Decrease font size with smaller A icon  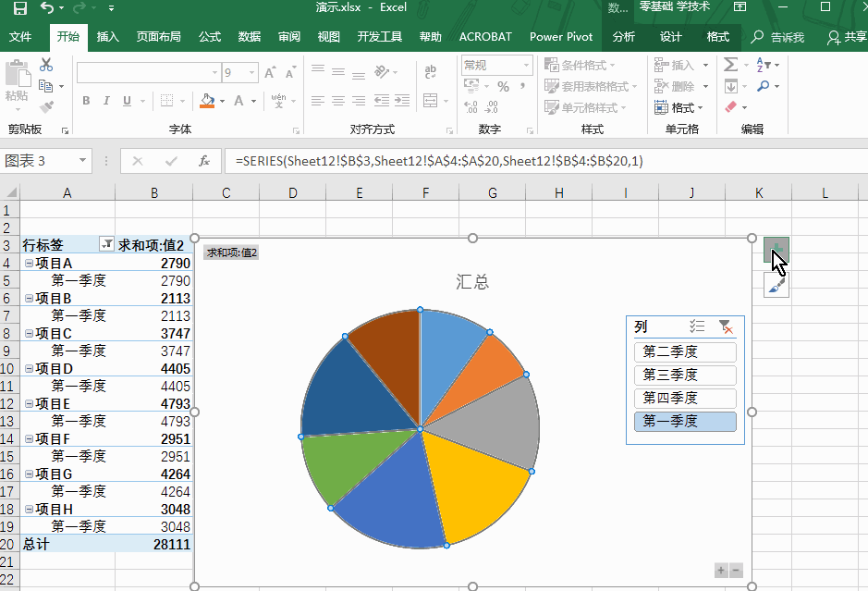(290, 72)
